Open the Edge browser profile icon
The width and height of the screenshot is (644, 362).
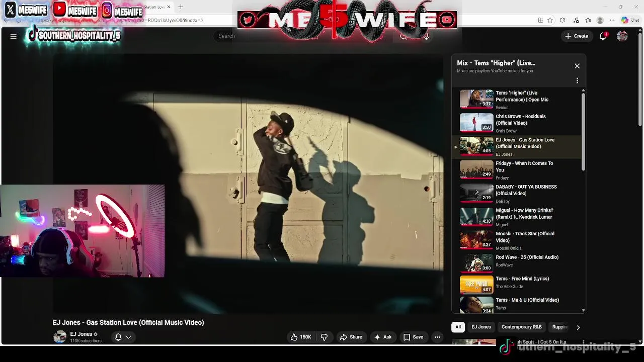(600, 20)
